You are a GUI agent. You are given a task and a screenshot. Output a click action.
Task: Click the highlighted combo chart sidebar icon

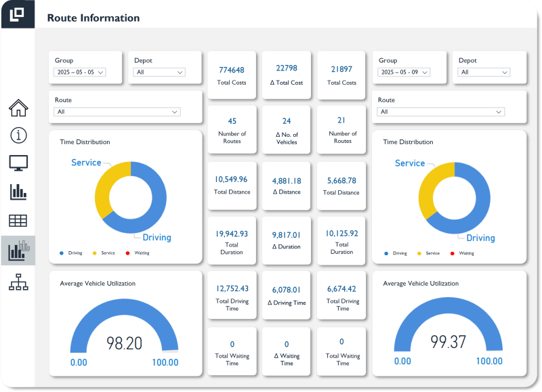pyautogui.click(x=18, y=251)
